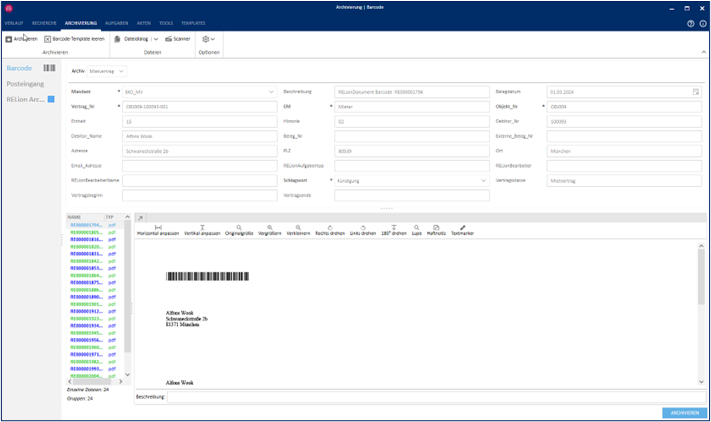Click the Horizontal anpassen viewer tool
The height and width of the screenshot is (422, 711).
point(158,230)
